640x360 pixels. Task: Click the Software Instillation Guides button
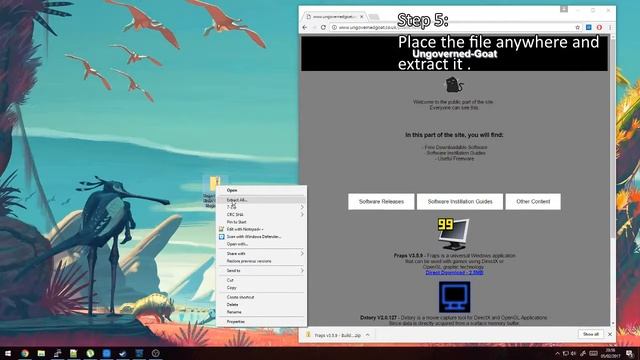coord(460,202)
